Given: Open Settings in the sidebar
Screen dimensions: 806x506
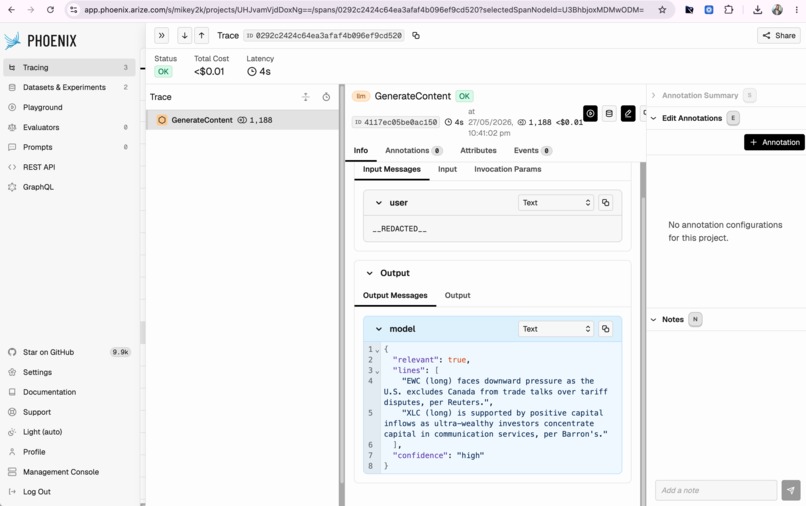Looking at the screenshot, I should 69,372.
